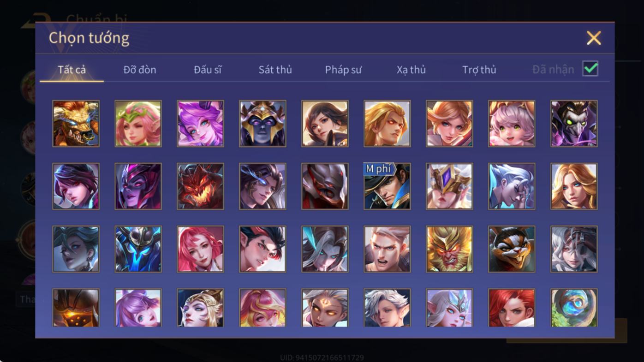Open the "Trợ thủ" tab
Screen dimensions: 644x362
(479, 70)
